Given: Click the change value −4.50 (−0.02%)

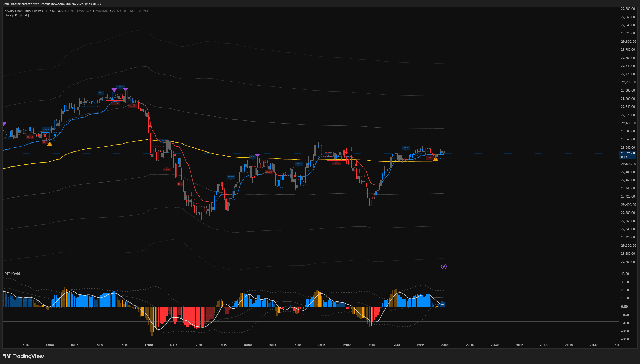Looking at the screenshot, I should tap(138, 11).
